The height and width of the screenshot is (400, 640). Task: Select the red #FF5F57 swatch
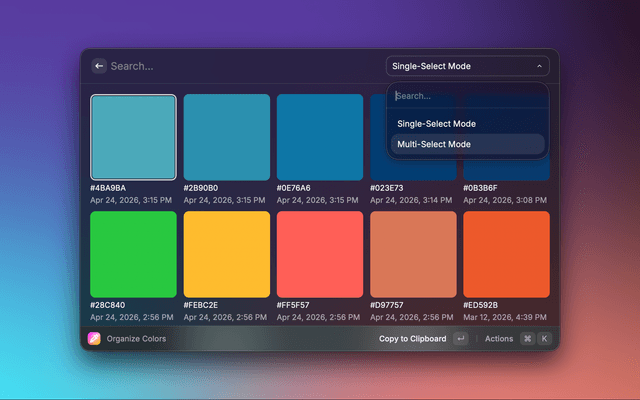tap(320, 254)
